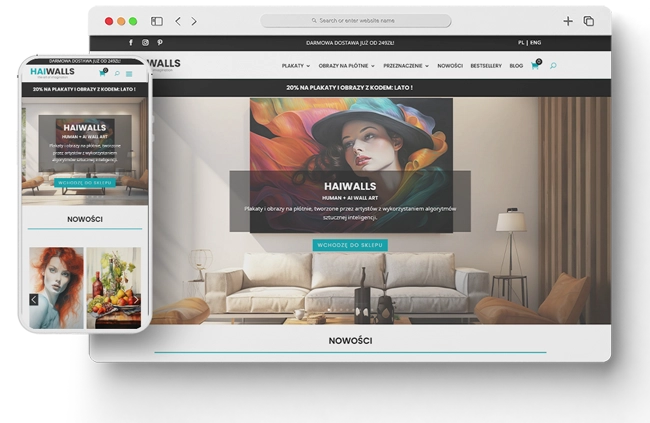650x423 pixels.
Task: Open the Instagram icon in top bar
Action: click(146, 42)
